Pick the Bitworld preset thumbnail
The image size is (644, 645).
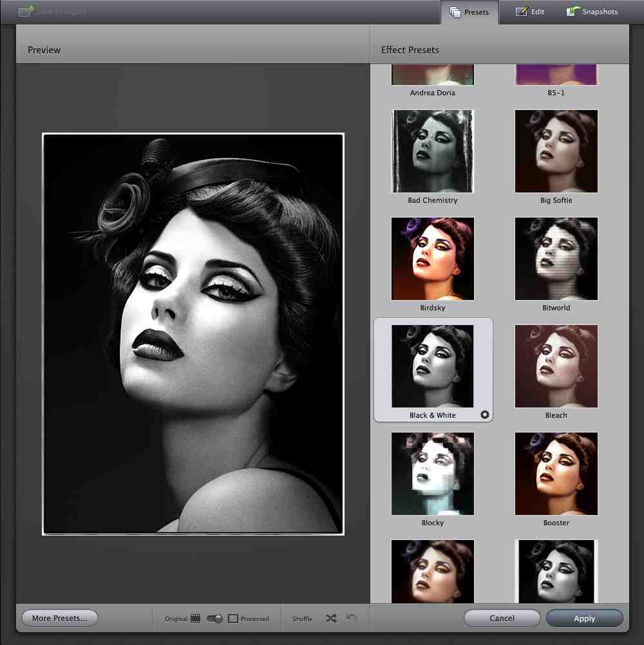(556, 259)
